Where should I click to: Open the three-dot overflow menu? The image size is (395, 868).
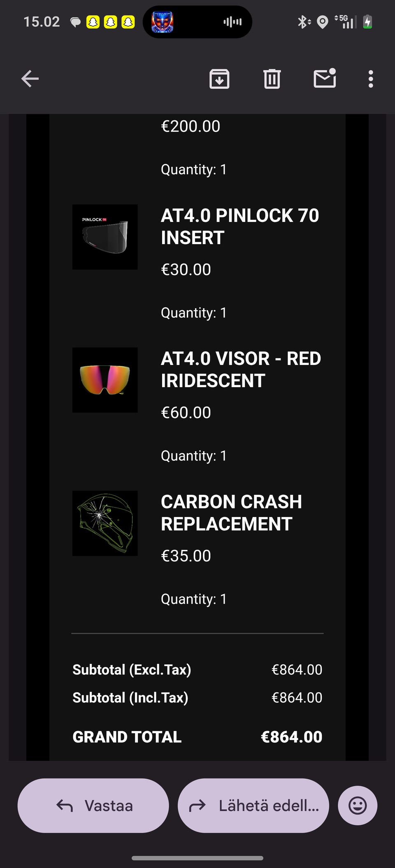[x=371, y=78]
